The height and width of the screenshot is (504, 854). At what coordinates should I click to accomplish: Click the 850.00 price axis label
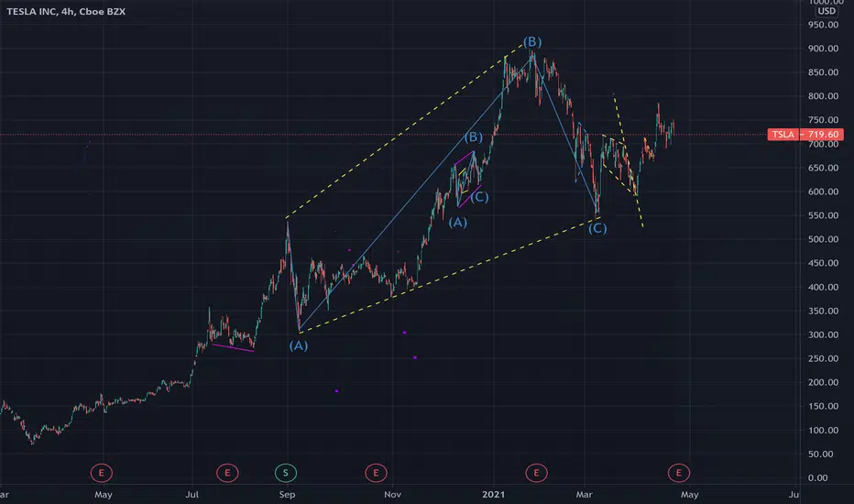point(823,72)
